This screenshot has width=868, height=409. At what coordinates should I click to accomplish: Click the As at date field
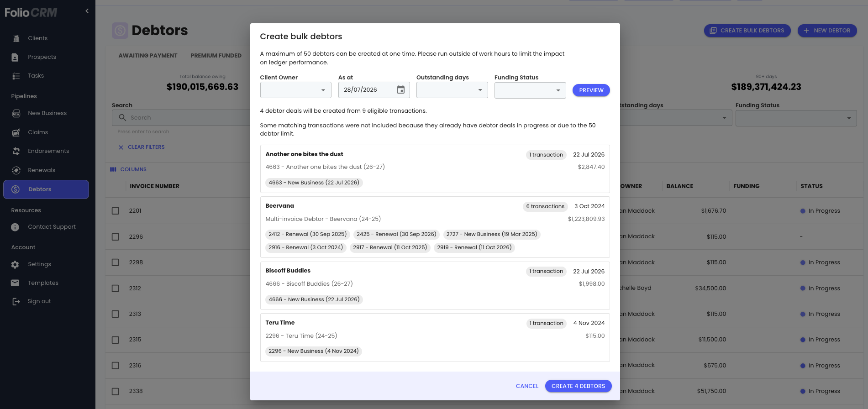pos(374,90)
